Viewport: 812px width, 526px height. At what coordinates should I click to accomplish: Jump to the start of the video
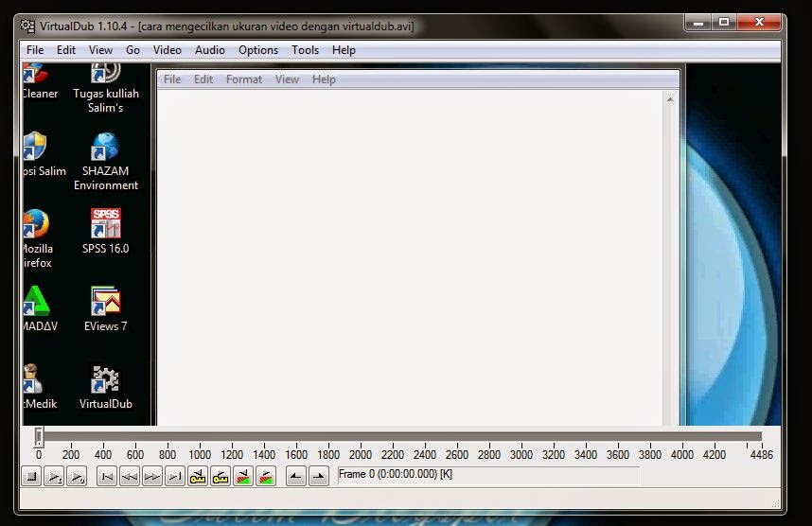pos(107,476)
